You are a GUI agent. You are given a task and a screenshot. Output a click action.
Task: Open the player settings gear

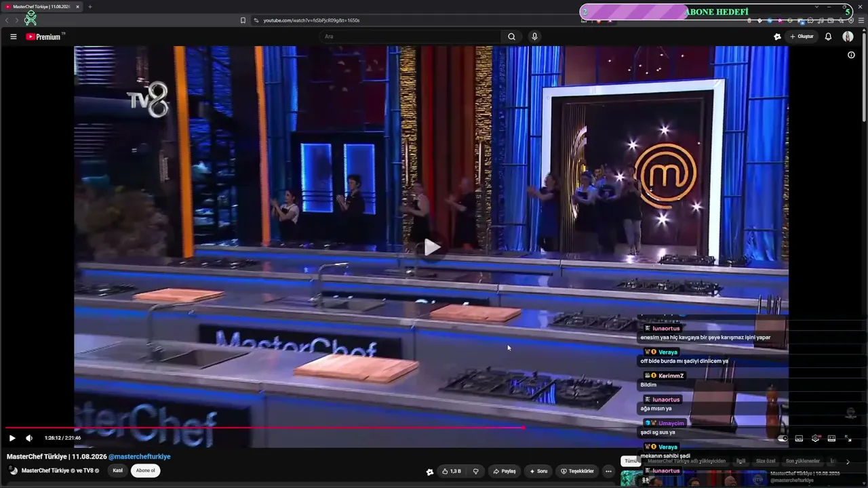coord(815,439)
